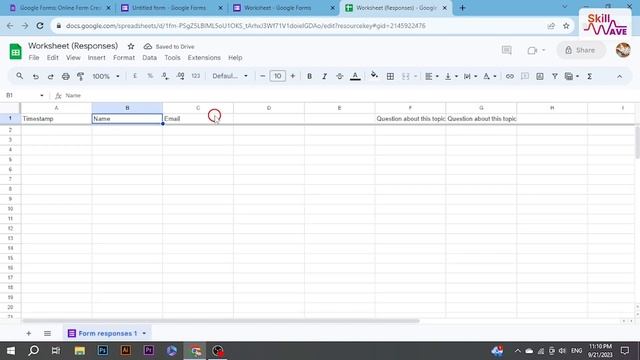This screenshot has height=360, width=640.
Task: Toggle bold formatting
Action: click(309, 76)
